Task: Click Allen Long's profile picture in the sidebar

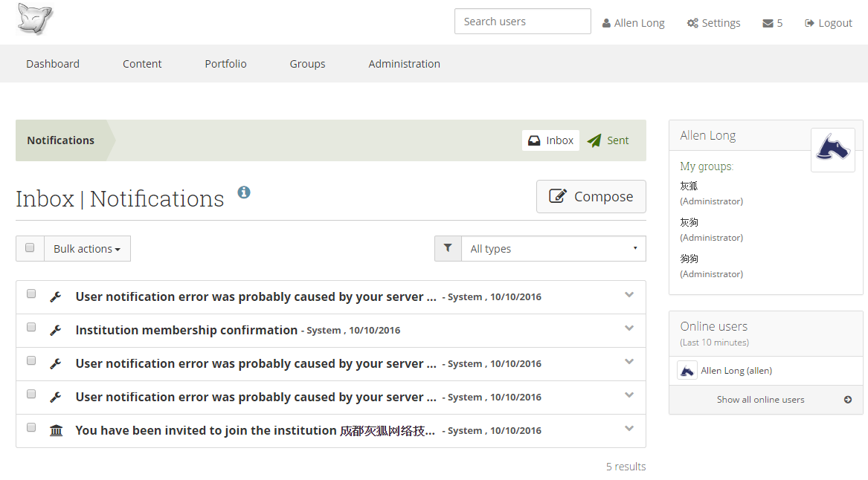Action: tap(832, 150)
